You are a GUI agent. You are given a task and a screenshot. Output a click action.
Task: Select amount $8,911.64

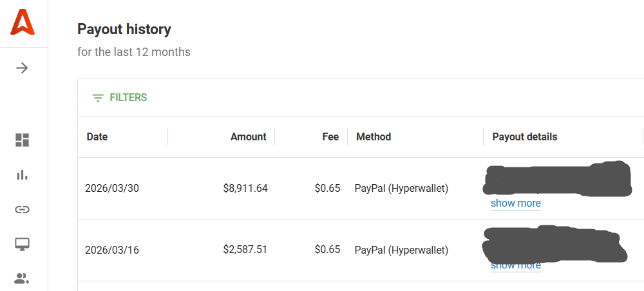[x=245, y=189]
